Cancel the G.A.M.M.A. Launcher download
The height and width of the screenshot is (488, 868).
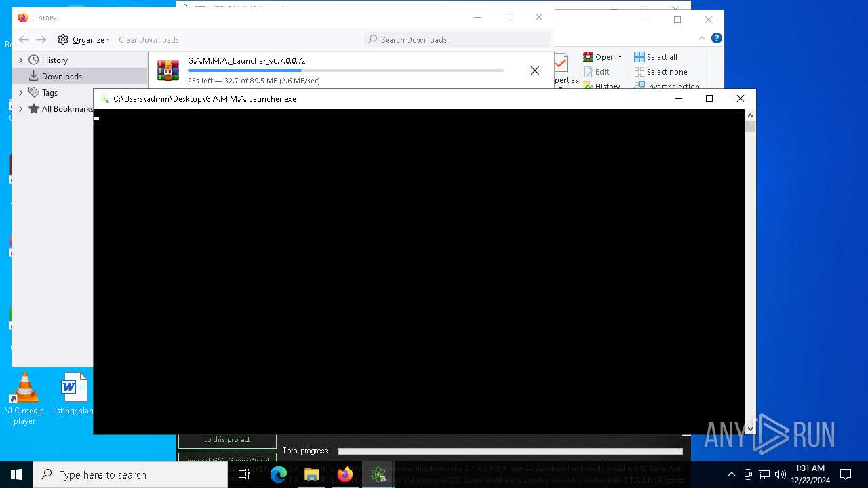(x=535, y=70)
